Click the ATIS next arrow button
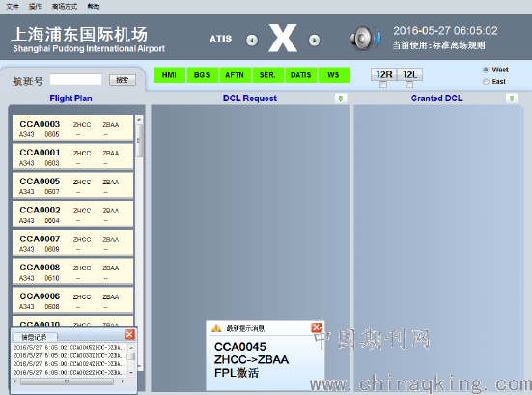Viewport: 532px width, 395px height. click(x=314, y=41)
